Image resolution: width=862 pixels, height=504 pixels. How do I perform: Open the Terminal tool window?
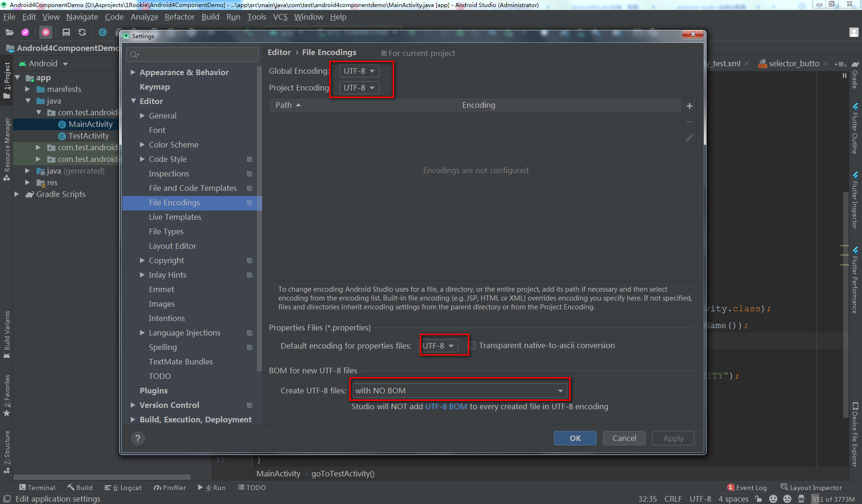(37, 488)
